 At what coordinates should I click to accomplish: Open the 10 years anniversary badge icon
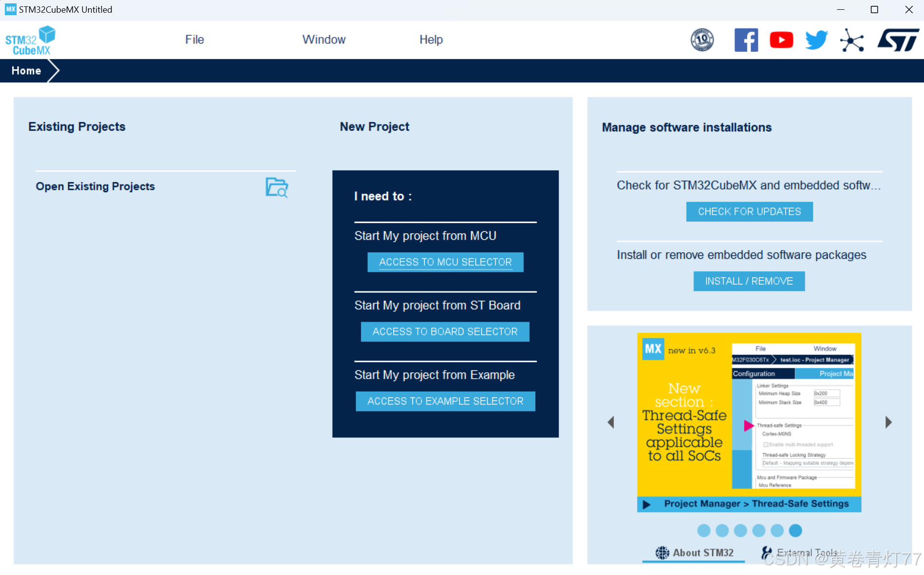(x=702, y=40)
